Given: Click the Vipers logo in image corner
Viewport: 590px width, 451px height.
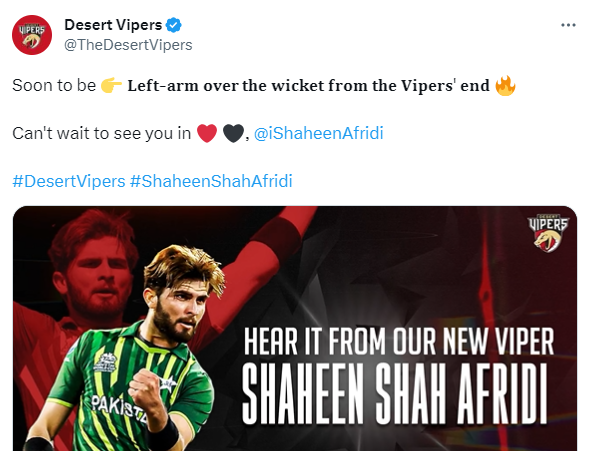Looking at the screenshot, I should tap(548, 233).
